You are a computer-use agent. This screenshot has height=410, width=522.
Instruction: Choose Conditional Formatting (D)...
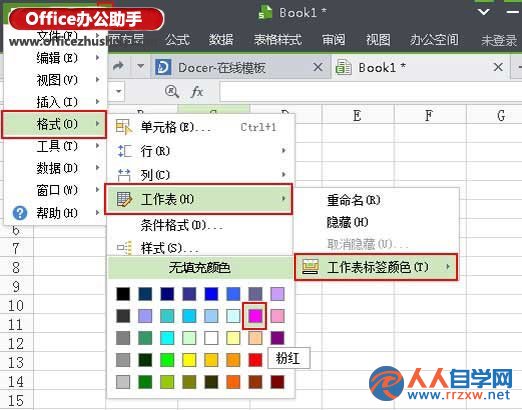[202, 225]
